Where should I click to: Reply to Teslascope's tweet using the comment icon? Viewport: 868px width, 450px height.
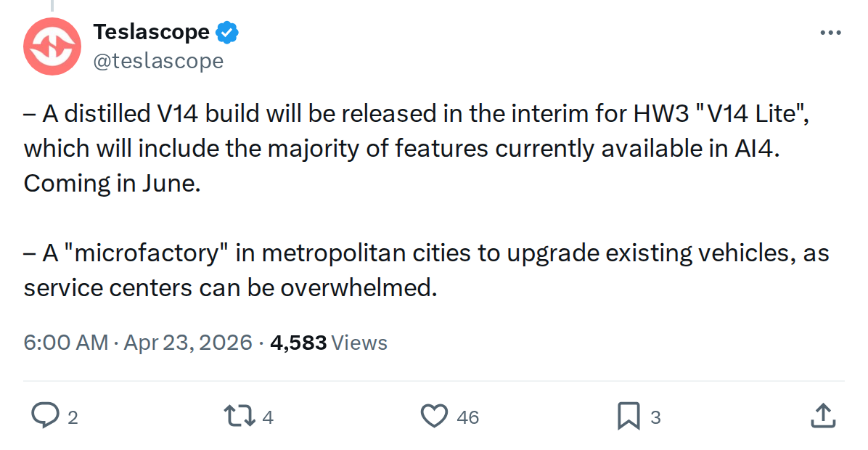pyautogui.click(x=46, y=416)
